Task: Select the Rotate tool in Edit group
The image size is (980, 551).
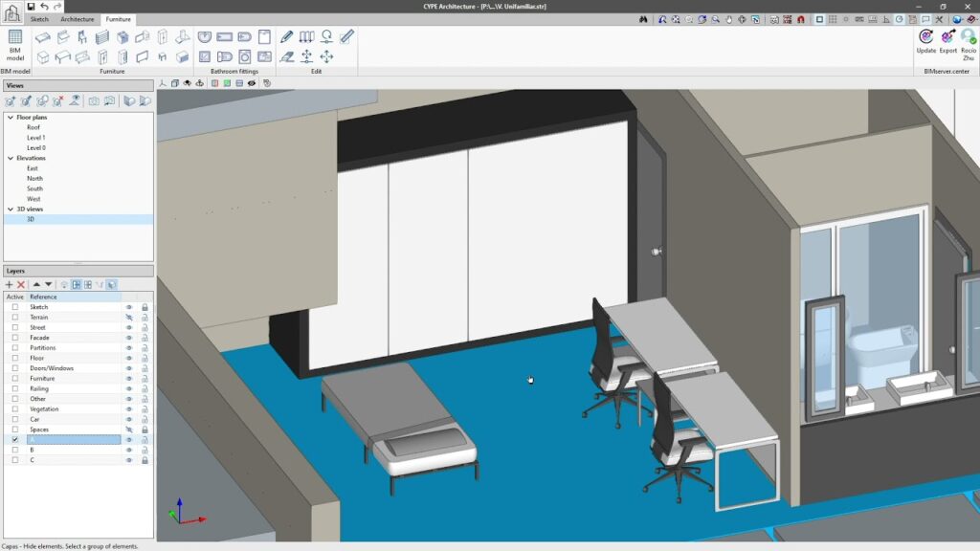Action: [x=326, y=37]
